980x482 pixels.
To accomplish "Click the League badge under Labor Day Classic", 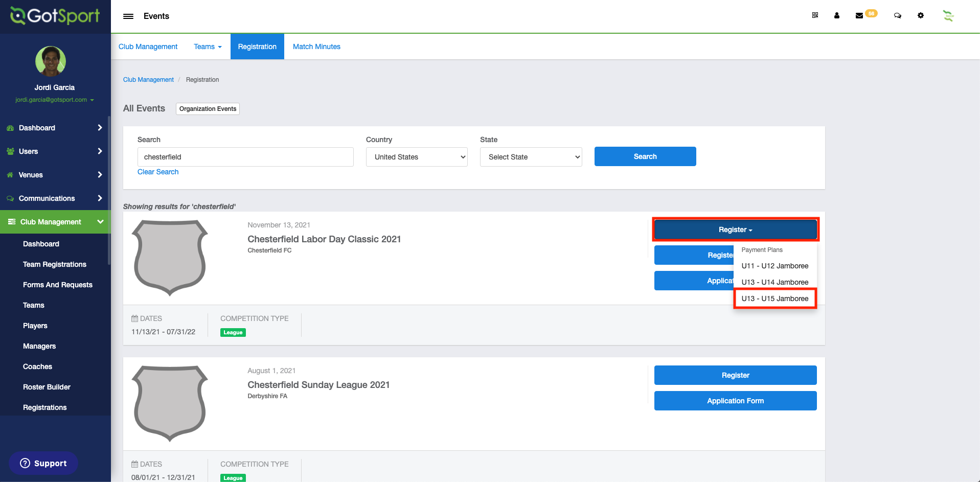I will pos(233,332).
